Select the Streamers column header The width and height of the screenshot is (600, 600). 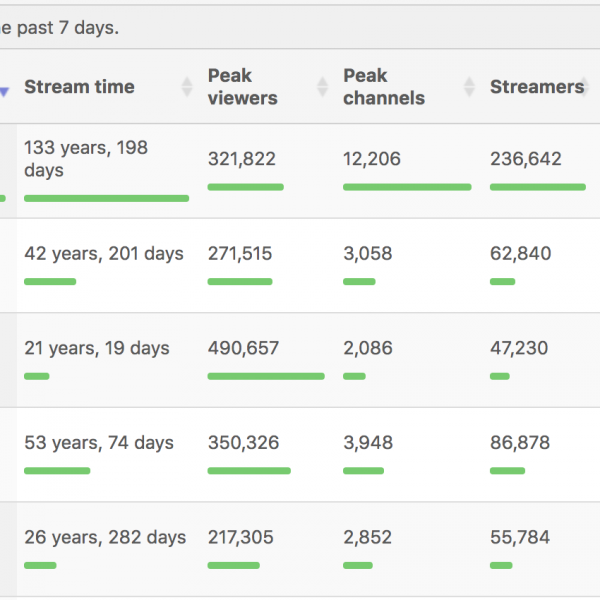(x=536, y=87)
